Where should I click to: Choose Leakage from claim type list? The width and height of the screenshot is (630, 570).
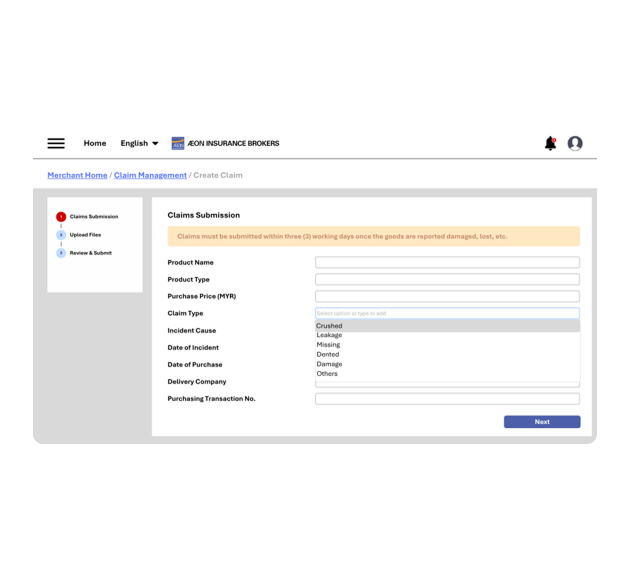pos(329,335)
